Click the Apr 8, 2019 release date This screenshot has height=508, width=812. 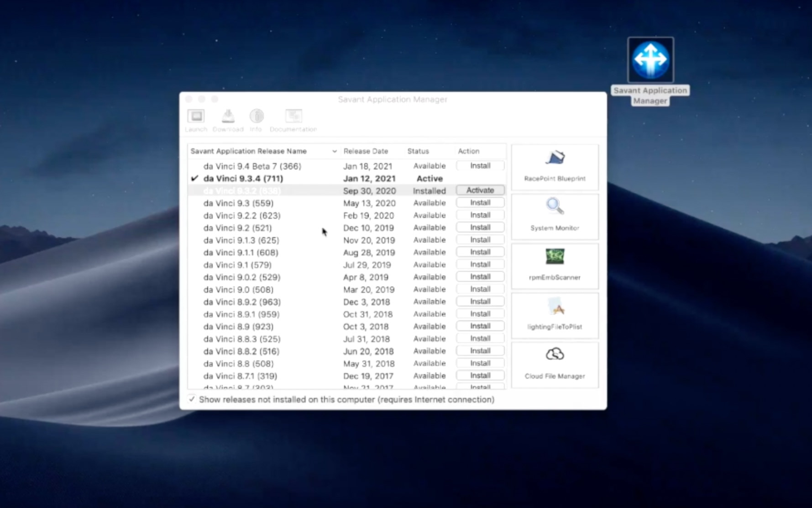coord(366,277)
